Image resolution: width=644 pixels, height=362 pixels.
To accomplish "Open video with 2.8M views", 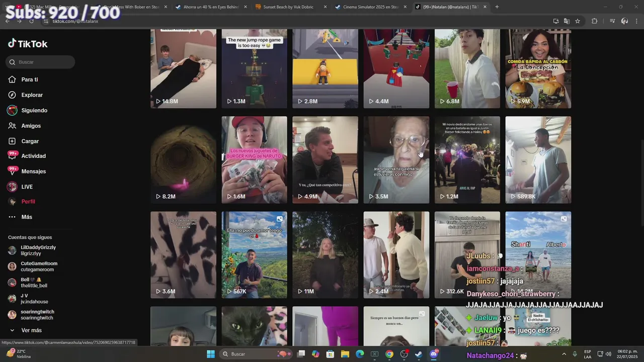I will click(325, 68).
